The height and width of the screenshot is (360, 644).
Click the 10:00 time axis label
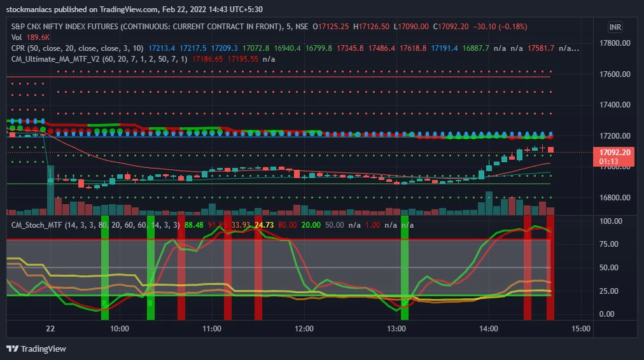[x=120, y=329]
